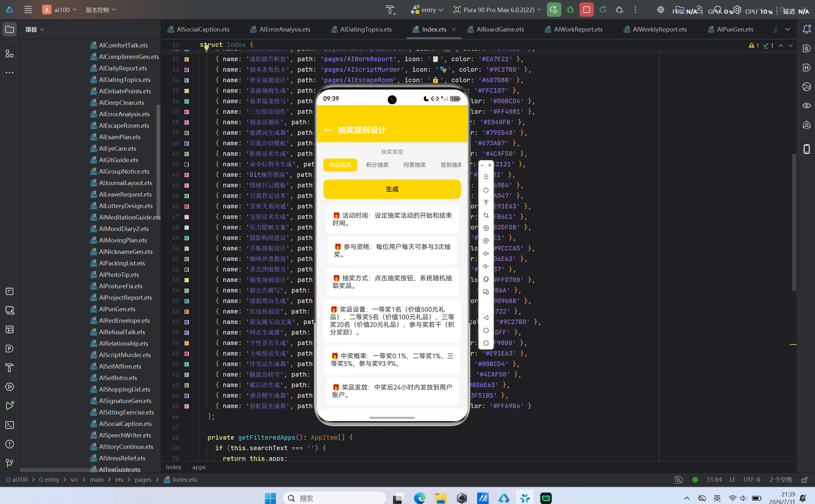Switch to the AIDatingTopics.ets tab
815x504 pixels.
[361, 29]
